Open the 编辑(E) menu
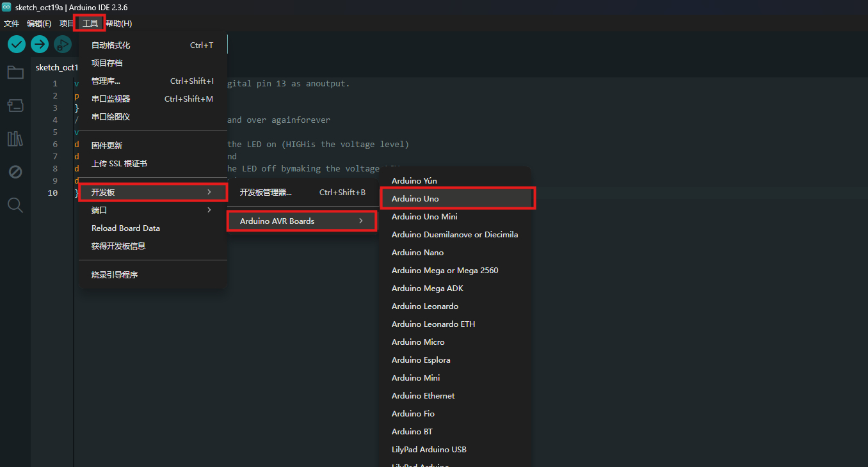The width and height of the screenshot is (868, 467). tap(39, 24)
